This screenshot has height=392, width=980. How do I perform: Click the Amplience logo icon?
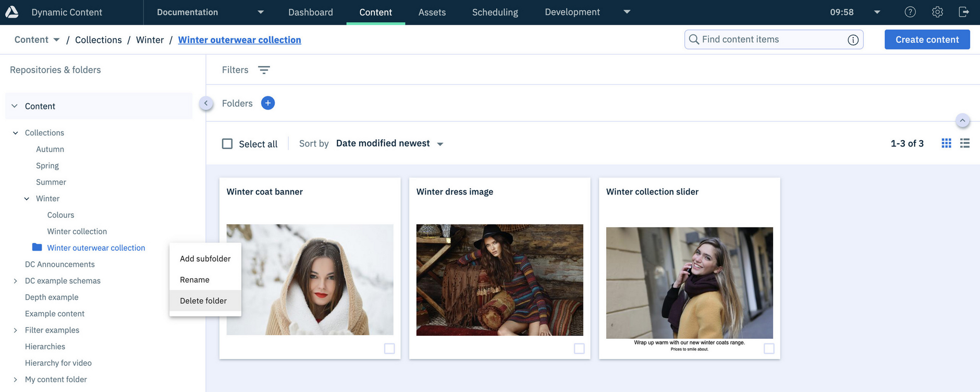point(12,12)
